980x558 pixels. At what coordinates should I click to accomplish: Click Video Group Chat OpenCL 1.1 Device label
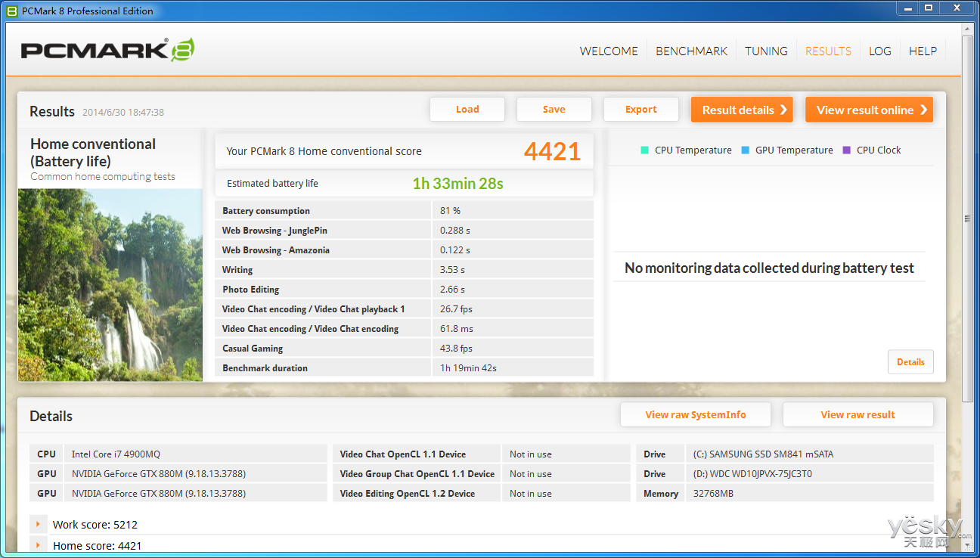coord(417,474)
